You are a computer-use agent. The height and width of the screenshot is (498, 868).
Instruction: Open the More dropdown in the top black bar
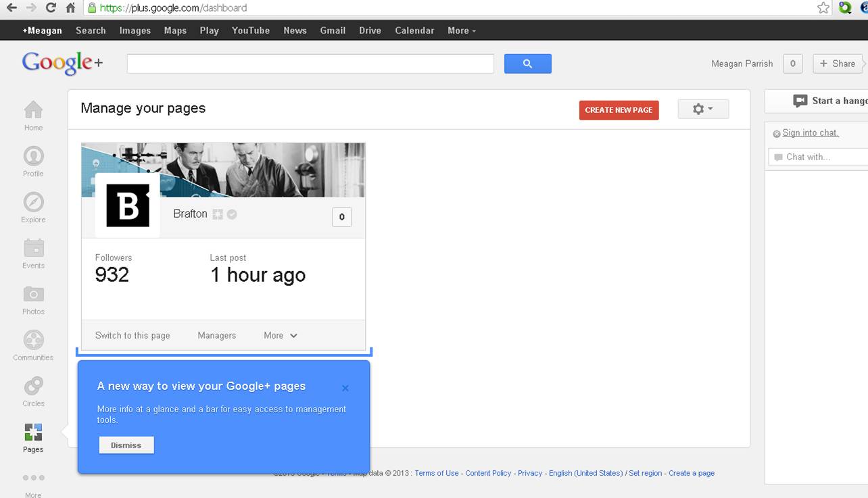pos(462,30)
